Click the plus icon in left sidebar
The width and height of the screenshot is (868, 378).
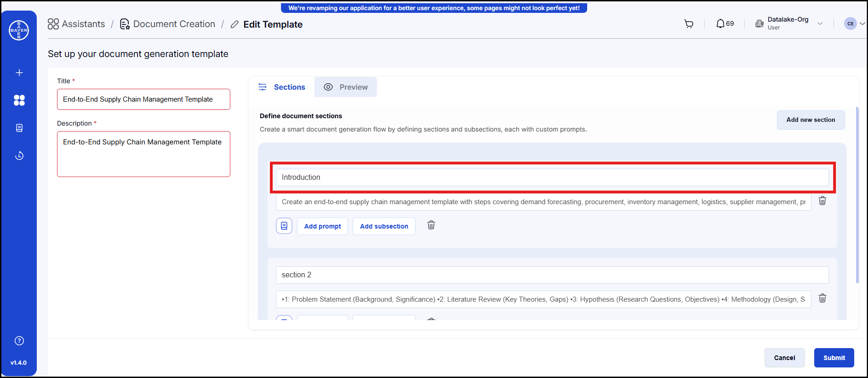(x=19, y=73)
